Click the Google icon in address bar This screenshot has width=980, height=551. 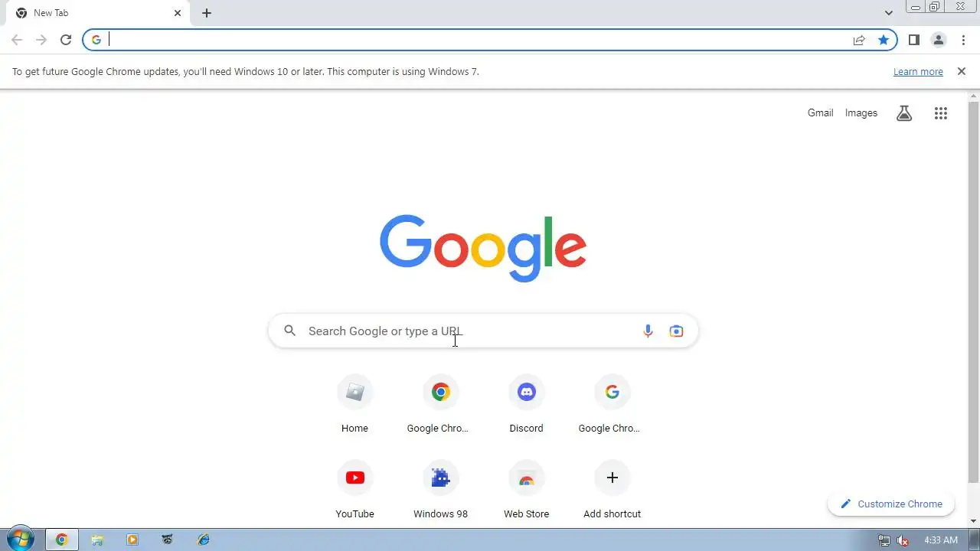(x=96, y=40)
